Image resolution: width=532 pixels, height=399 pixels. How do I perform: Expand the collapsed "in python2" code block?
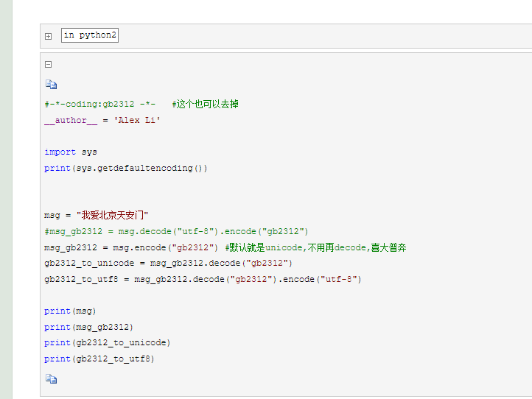coord(48,36)
